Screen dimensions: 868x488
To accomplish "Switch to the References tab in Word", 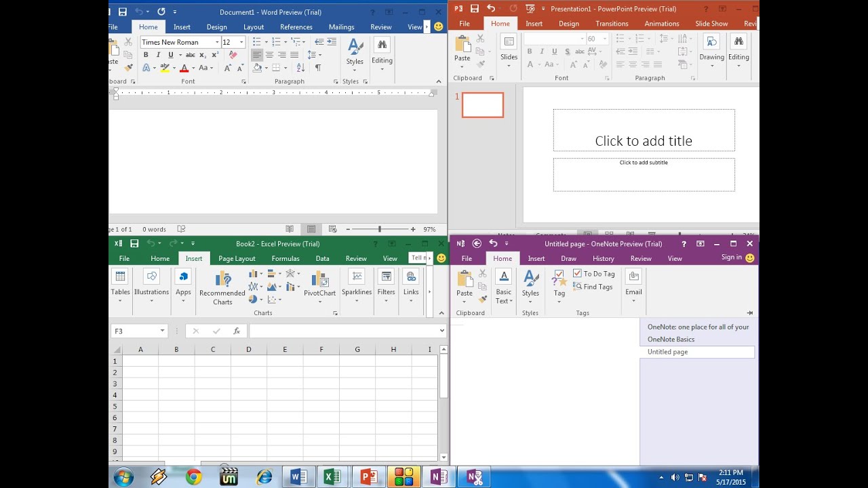I will tap(296, 27).
